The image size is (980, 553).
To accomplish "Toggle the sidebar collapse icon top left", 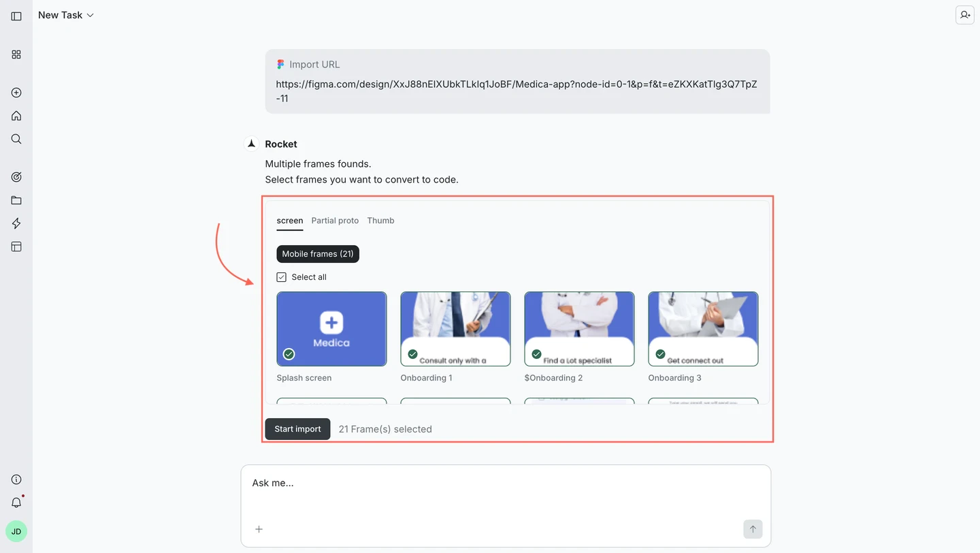I will tap(16, 15).
